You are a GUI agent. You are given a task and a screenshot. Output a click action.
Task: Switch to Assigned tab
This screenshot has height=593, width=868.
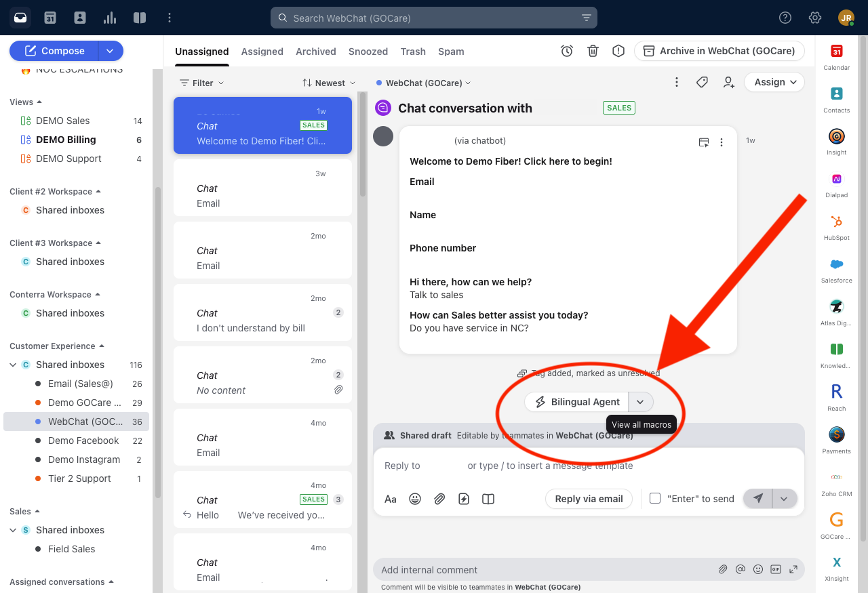coord(262,52)
